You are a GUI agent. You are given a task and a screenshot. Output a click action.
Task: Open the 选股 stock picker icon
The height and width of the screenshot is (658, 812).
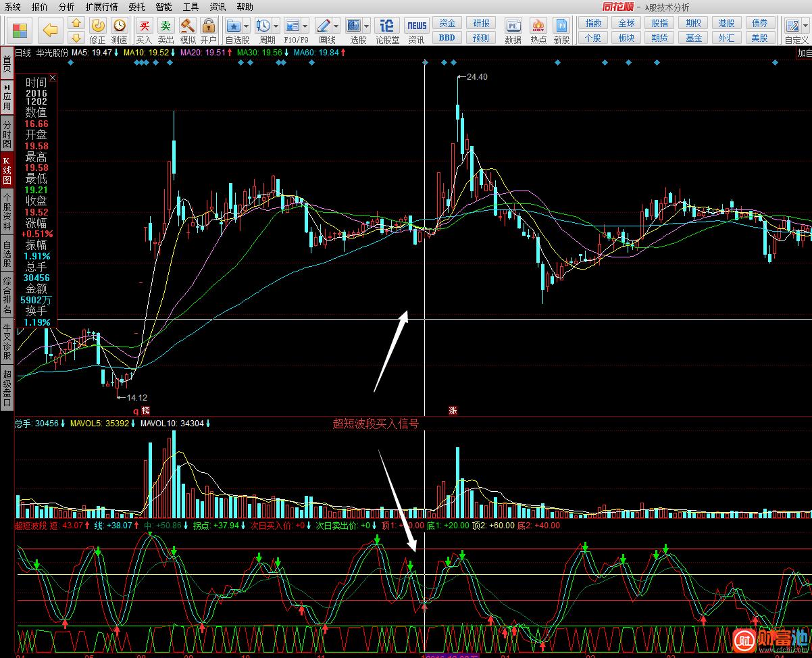coord(354,26)
